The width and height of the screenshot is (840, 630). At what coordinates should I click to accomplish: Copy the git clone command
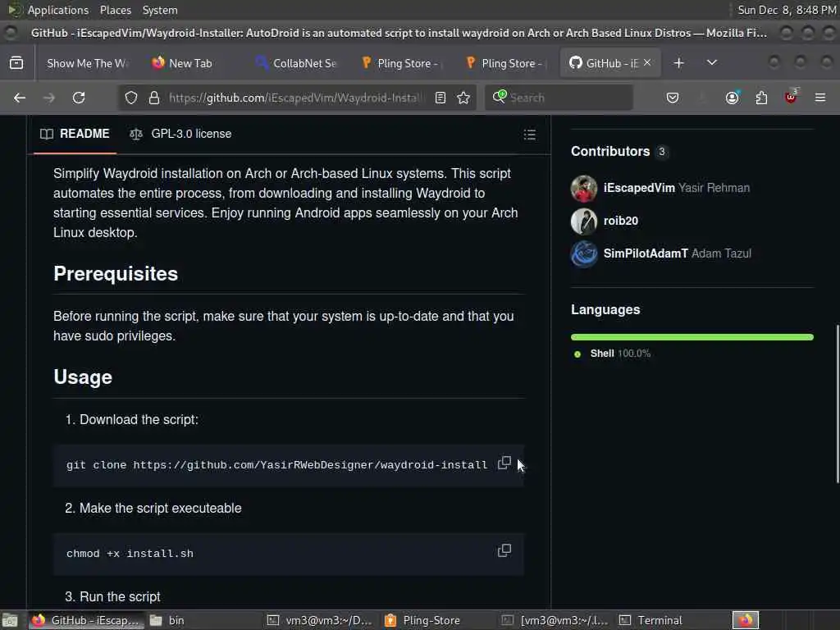point(504,463)
